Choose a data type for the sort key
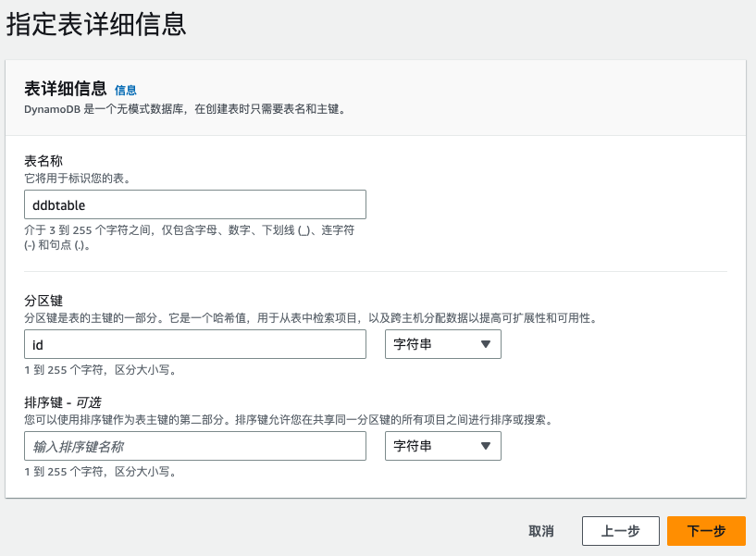This screenshot has width=756, height=556. [x=442, y=445]
